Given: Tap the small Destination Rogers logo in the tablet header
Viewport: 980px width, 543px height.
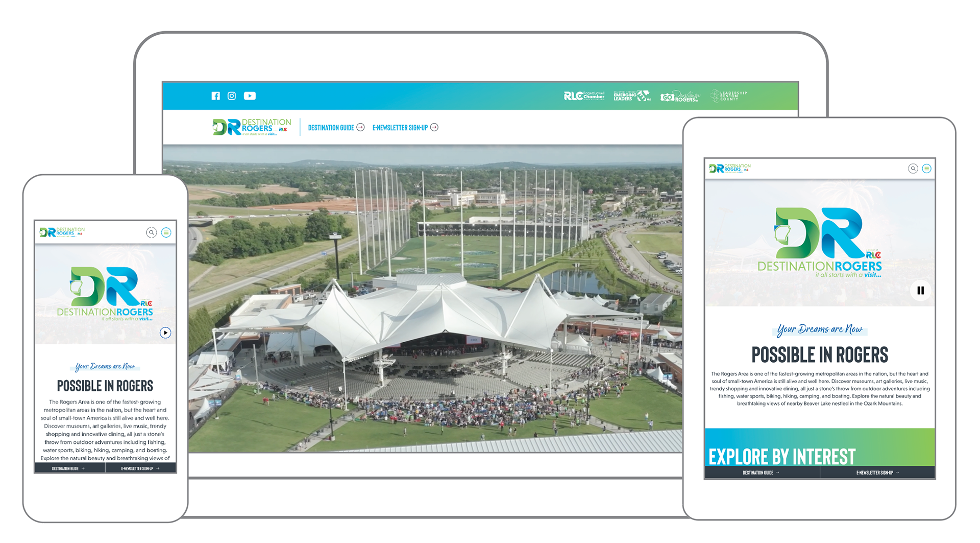Looking at the screenshot, I should pyautogui.click(x=730, y=168).
